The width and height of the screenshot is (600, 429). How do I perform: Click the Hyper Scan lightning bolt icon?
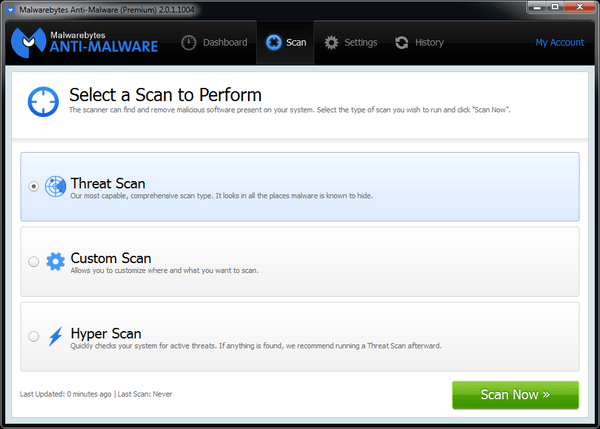[55, 336]
